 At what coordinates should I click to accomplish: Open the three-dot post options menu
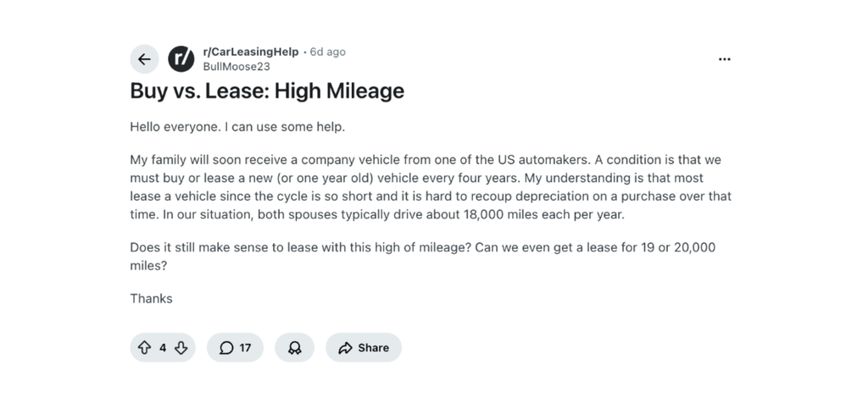tap(724, 59)
